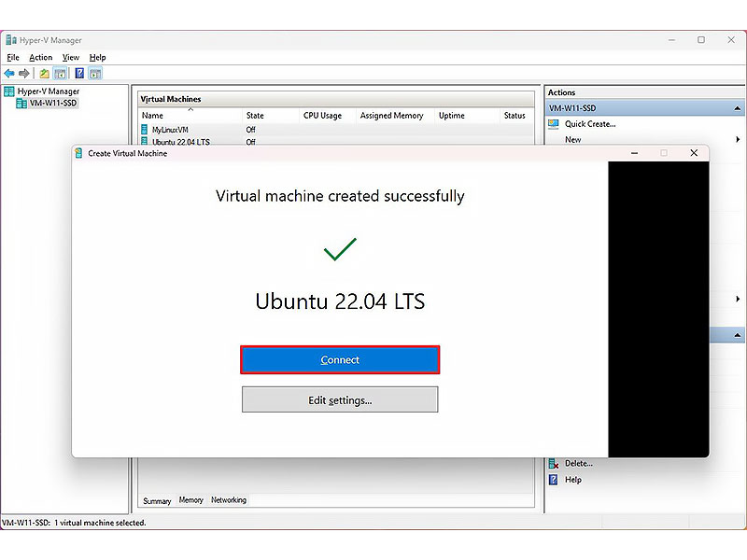
Task: Minimize the Create Virtual Machine dialog
Action: (x=634, y=153)
